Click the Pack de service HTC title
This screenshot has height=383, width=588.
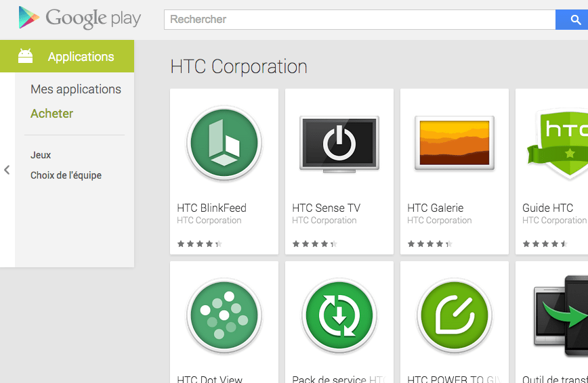click(x=339, y=379)
